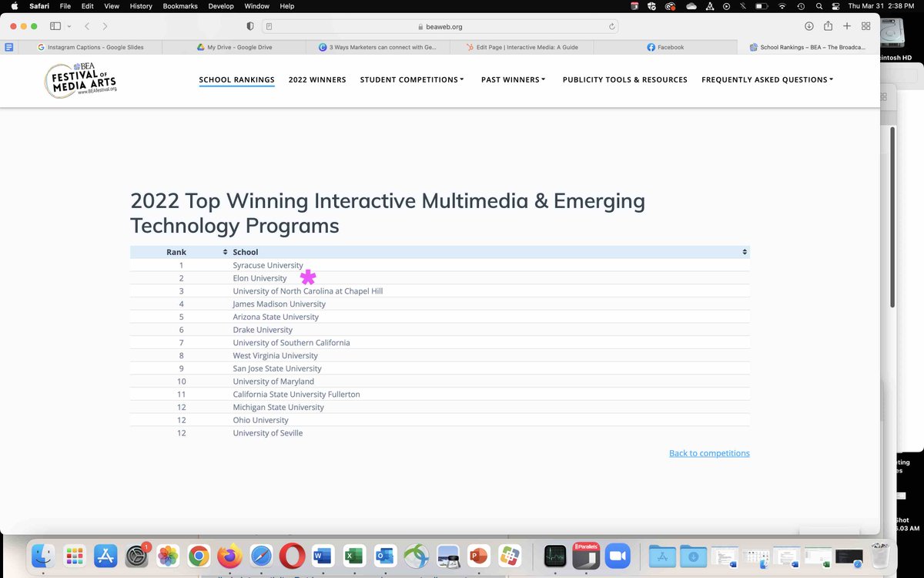Open Microsoft Excel from the Dock
Image resolution: width=924 pixels, height=578 pixels.
click(x=354, y=556)
